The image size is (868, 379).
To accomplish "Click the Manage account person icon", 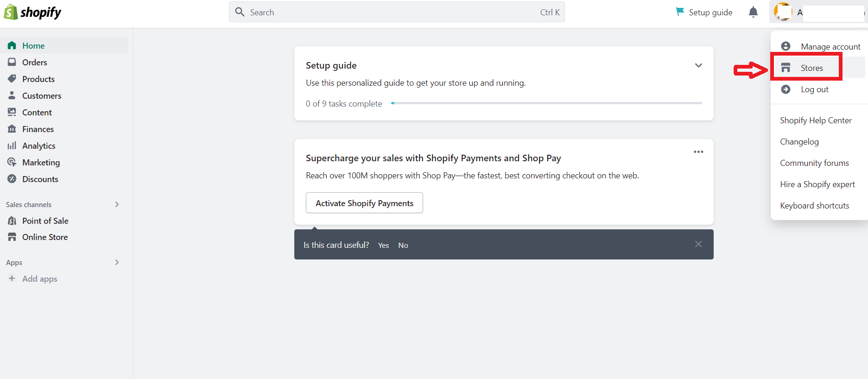I will [x=786, y=46].
